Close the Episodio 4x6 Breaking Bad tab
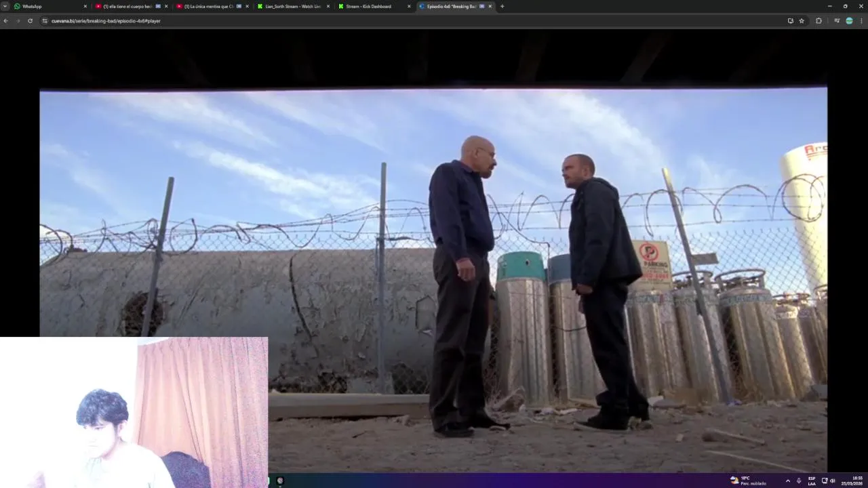Viewport: 868px width, 488px height. coord(490,6)
